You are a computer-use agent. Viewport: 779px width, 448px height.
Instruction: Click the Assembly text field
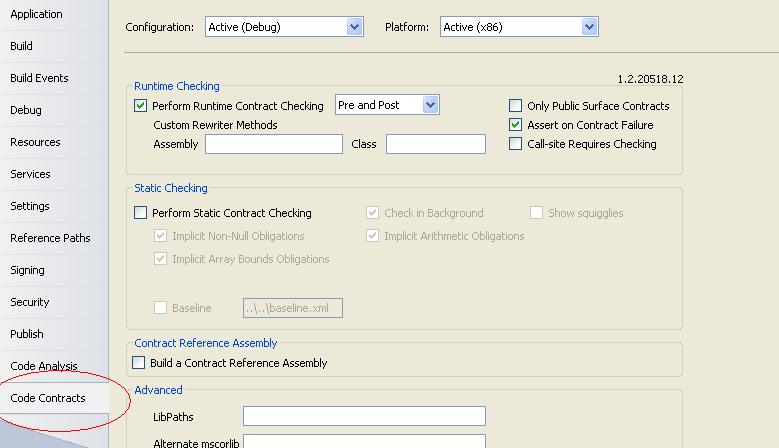click(273, 144)
